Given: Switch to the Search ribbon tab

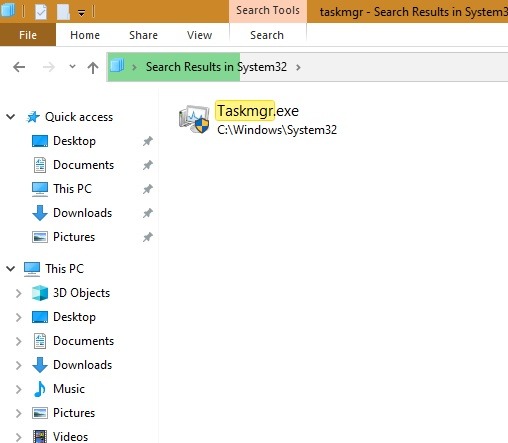Looking at the screenshot, I should pyautogui.click(x=267, y=35).
